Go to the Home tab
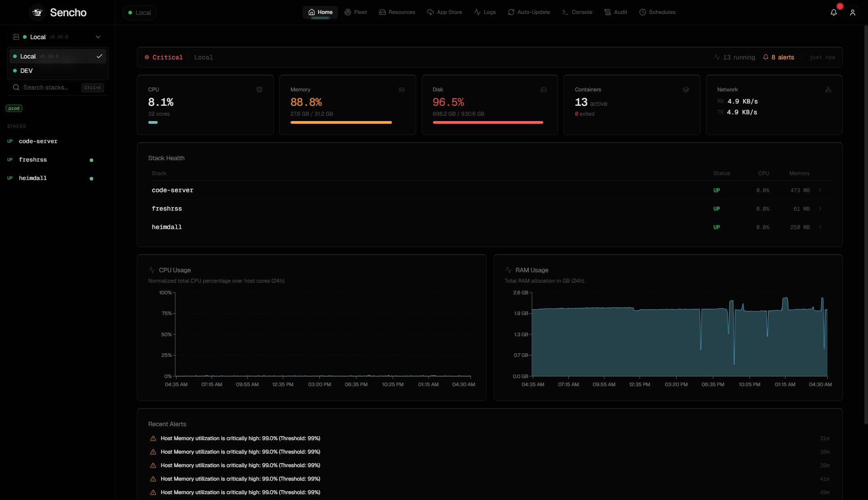Screen dimensions: 868x500 click(320, 12)
